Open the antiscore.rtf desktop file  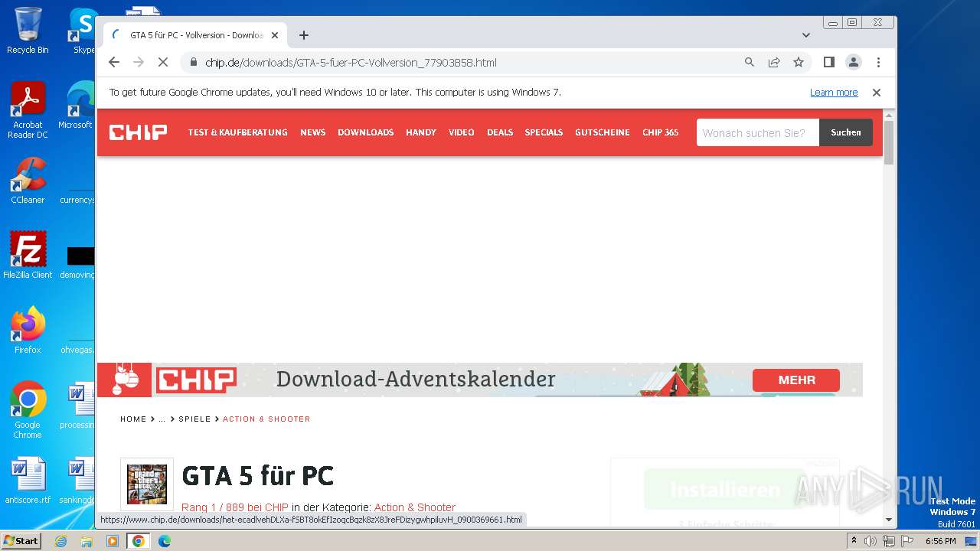tap(28, 481)
